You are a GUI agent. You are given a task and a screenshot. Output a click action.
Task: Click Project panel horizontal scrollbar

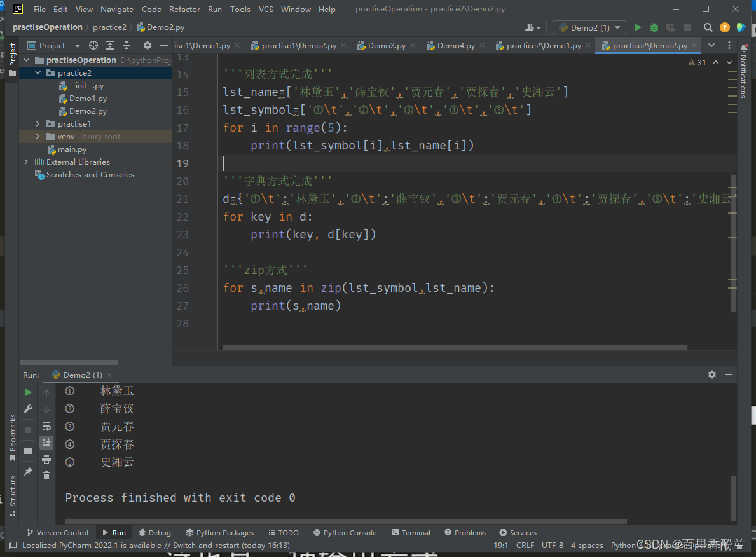click(x=69, y=362)
